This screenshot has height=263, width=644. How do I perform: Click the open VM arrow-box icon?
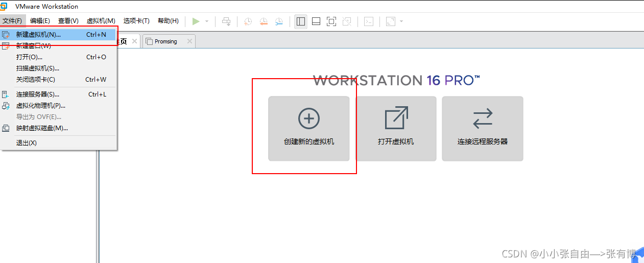(x=396, y=118)
